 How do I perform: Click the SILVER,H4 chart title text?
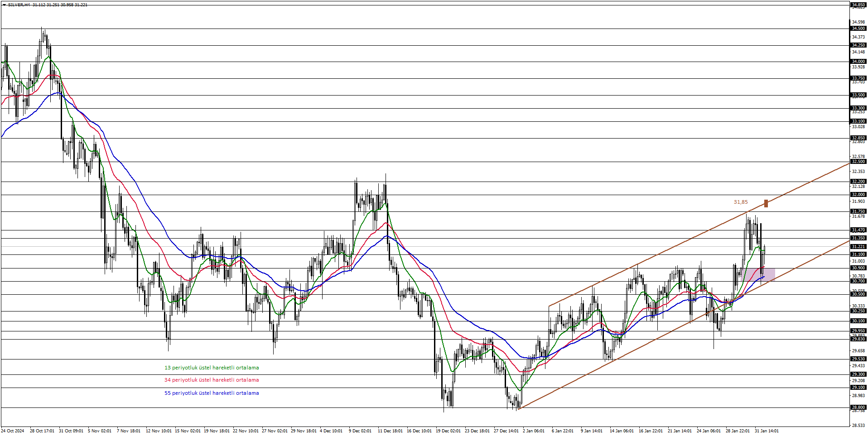pyautogui.click(x=19, y=5)
